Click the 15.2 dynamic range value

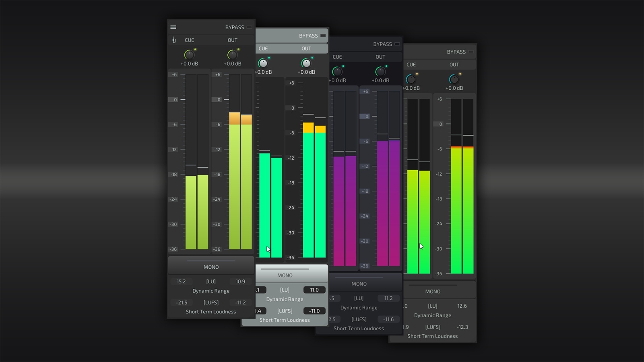181,282
